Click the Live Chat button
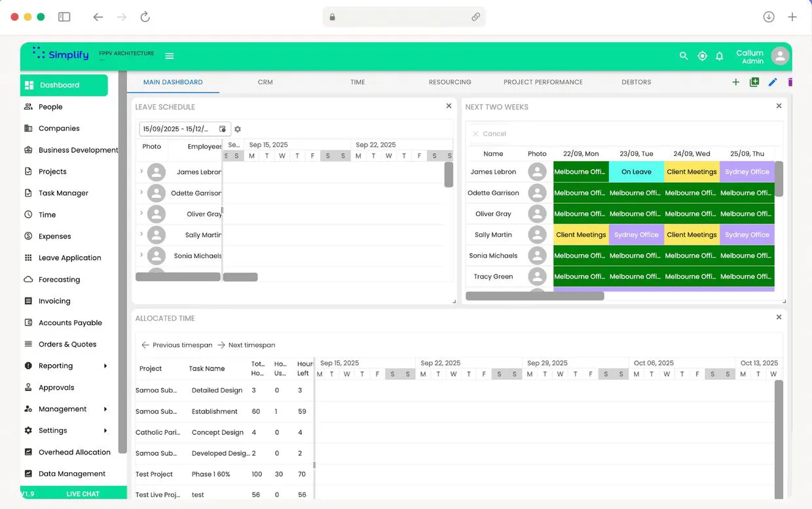The width and height of the screenshot is (812, 509). point(83,494)
